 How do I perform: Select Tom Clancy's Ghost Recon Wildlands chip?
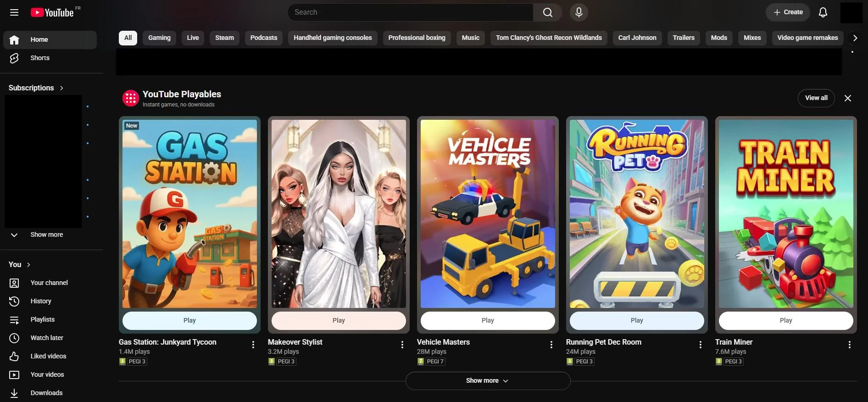(x=549, y=38)
